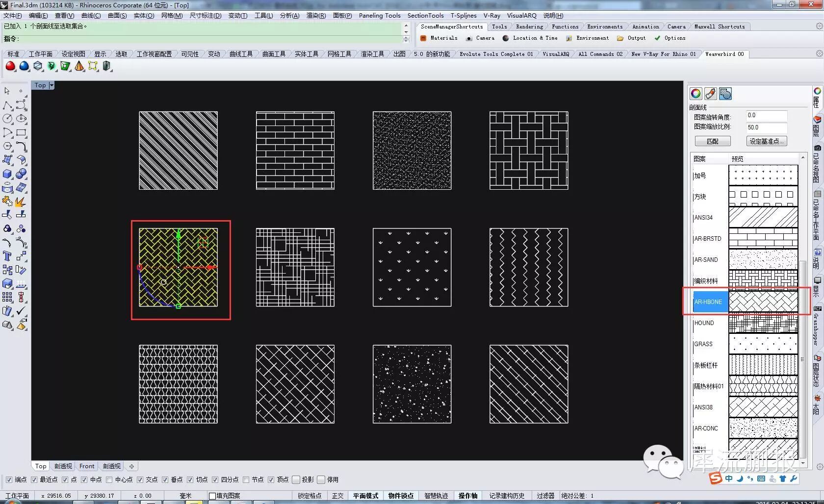Click the Box solid tool icon
824x504 pixels.
click(x=7, y=174)
